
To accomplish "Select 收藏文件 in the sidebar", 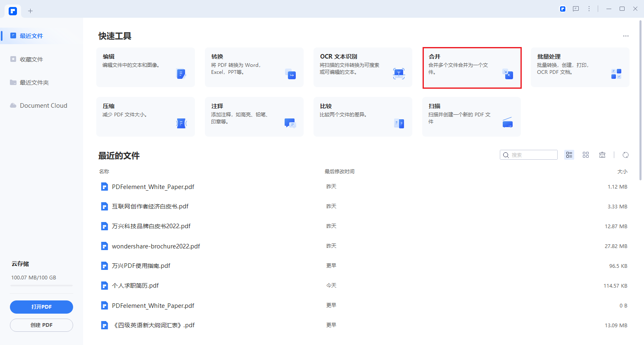I will click(x=31, y=59).
